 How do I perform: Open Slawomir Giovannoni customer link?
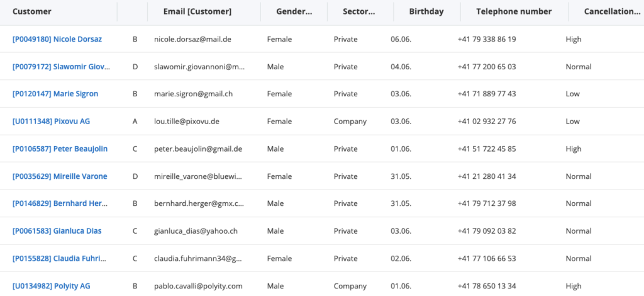(62, 67)
